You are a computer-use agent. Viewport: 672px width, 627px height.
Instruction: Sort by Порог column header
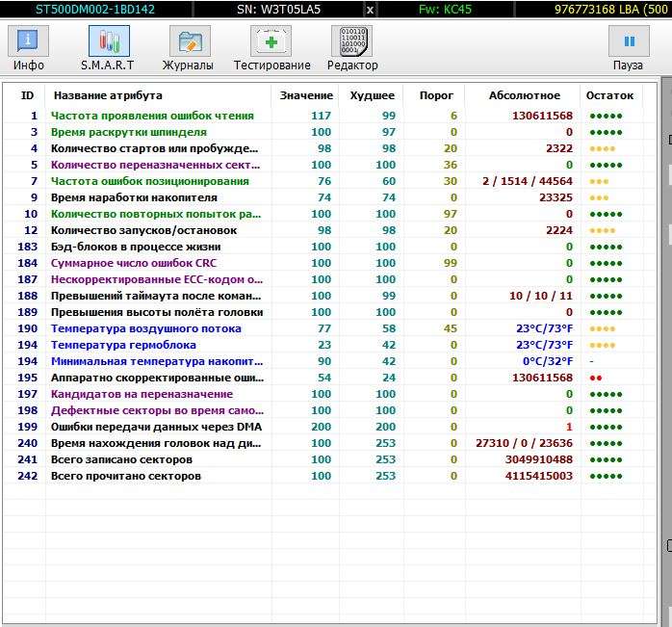(x=436, y=95)
